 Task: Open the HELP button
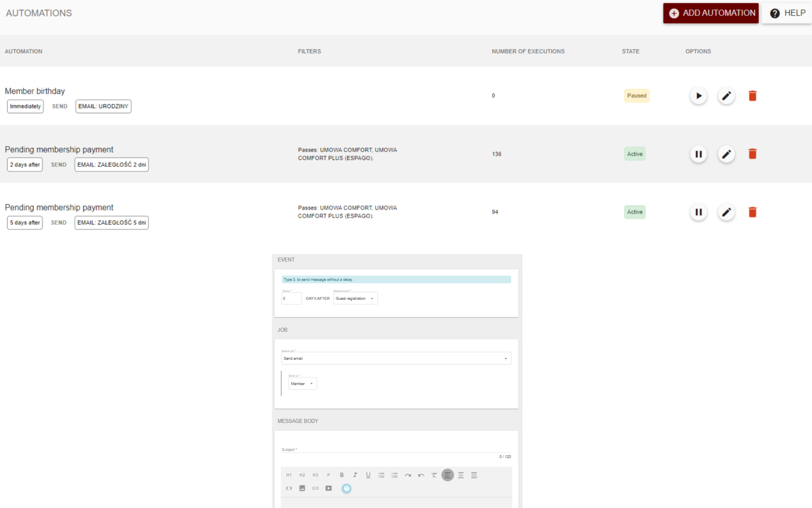click(x=787, y=13)
